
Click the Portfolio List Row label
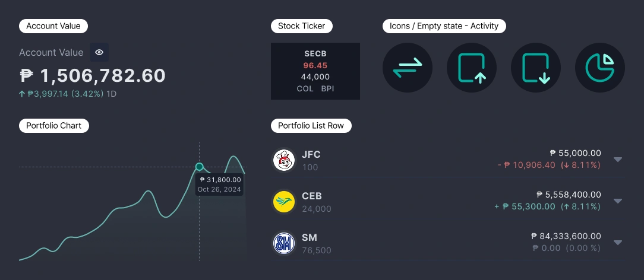pyautogui.click(x=311, y=126)
